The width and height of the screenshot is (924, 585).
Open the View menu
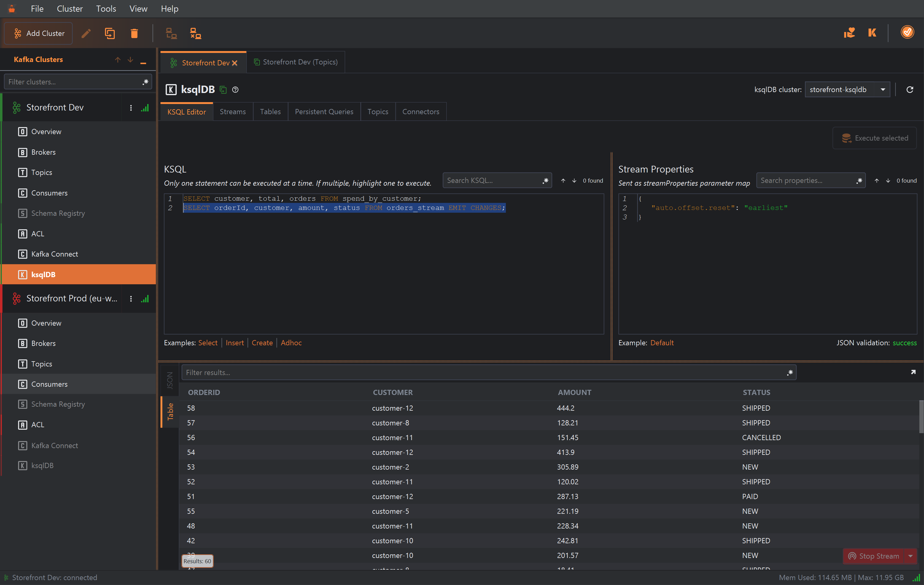(x=138, y=9)
